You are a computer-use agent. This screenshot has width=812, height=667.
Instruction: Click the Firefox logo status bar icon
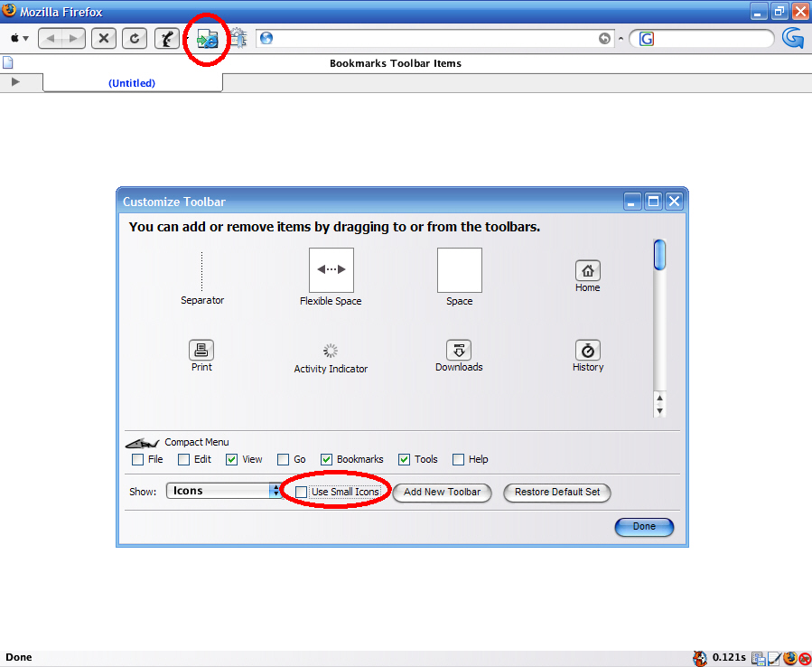point(790,658)
